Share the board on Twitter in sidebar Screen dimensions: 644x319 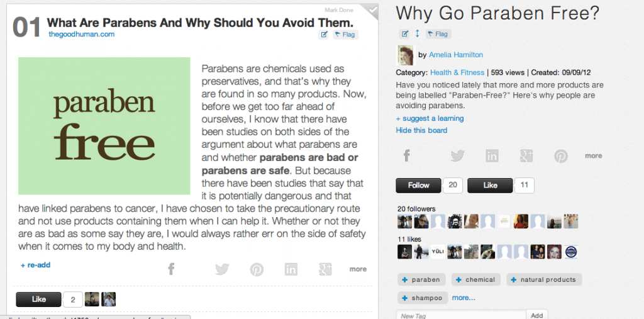457,156
